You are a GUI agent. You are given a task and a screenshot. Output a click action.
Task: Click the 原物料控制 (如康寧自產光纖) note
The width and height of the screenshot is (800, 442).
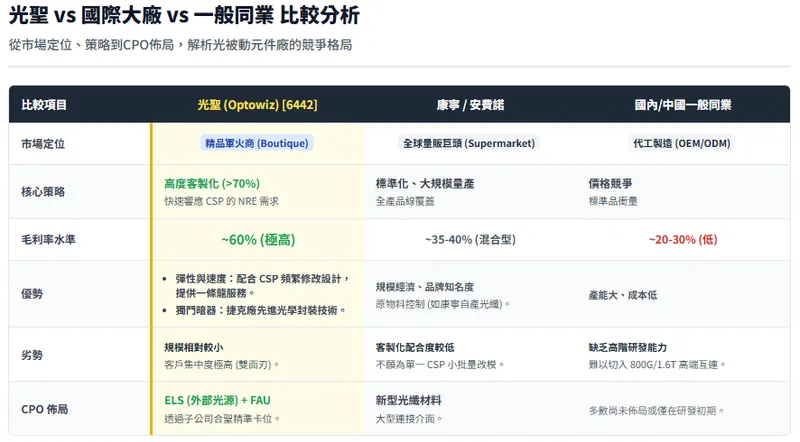click(443, 305)
